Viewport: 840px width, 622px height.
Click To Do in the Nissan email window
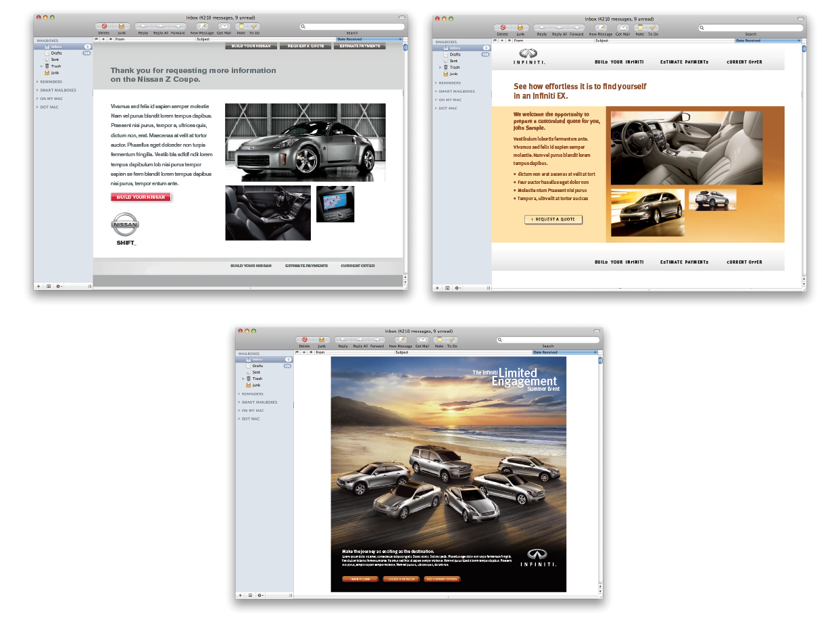254,26
